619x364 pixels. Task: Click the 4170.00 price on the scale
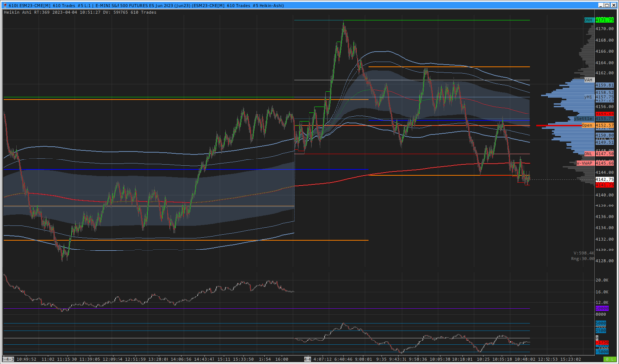click(604, 29)
